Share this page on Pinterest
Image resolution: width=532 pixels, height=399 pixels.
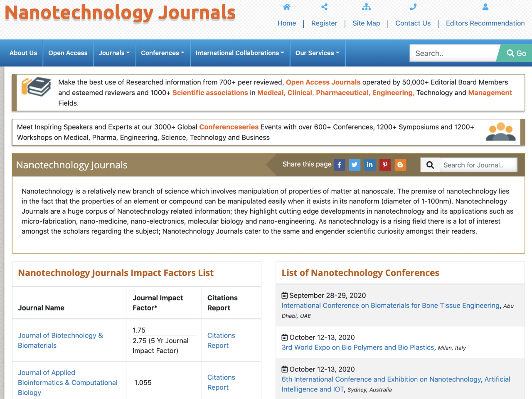point(385,165)
